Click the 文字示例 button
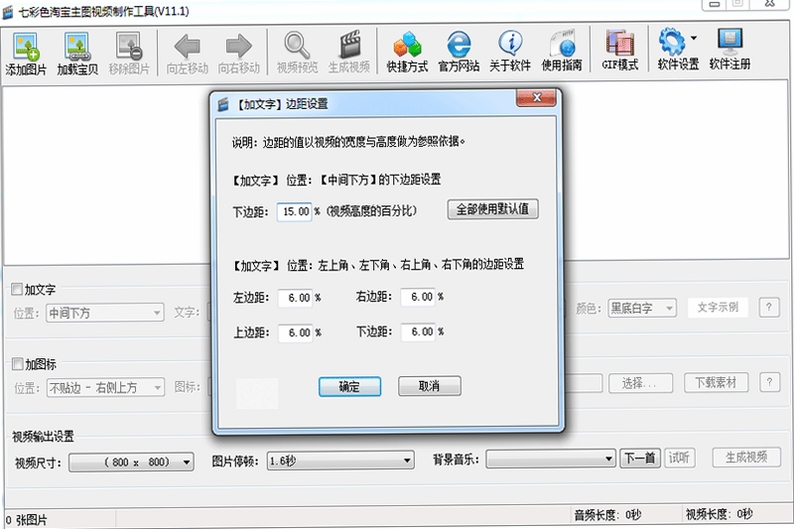The height and width of the screenshot is (529, 794). [x=718, y=307]
